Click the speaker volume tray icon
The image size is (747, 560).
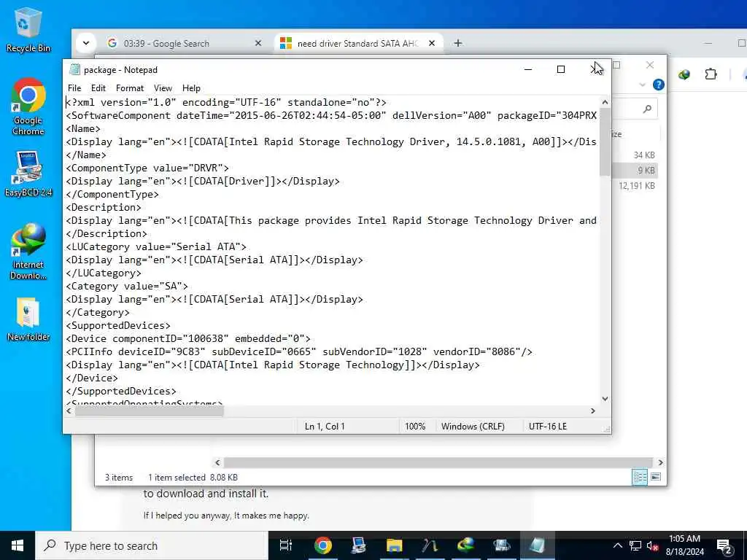coord(652,545)
